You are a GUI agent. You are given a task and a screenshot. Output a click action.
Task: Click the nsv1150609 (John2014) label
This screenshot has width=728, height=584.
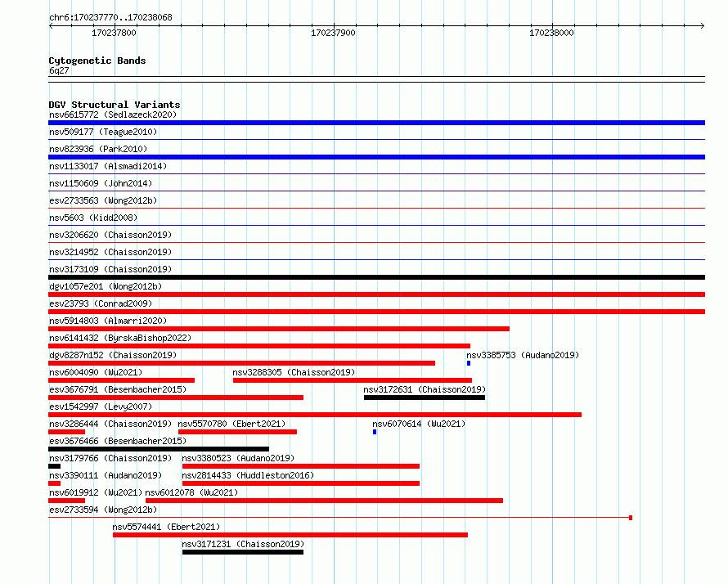click(x=101, y=183)
